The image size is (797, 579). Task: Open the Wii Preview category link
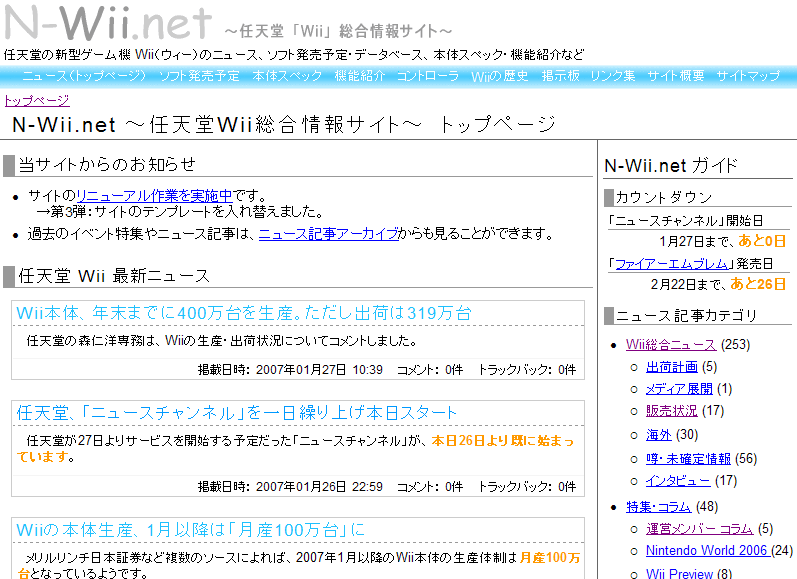[x=680, y=573]
